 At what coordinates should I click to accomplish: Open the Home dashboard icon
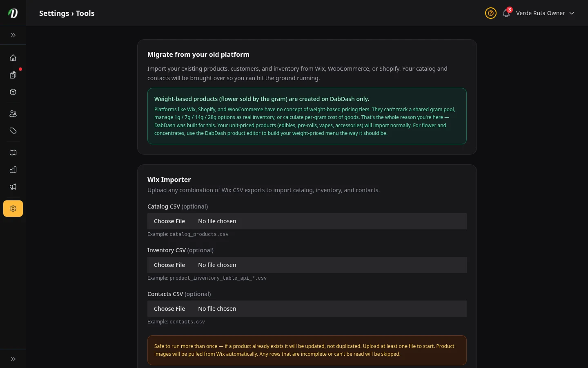click(13, 58)
